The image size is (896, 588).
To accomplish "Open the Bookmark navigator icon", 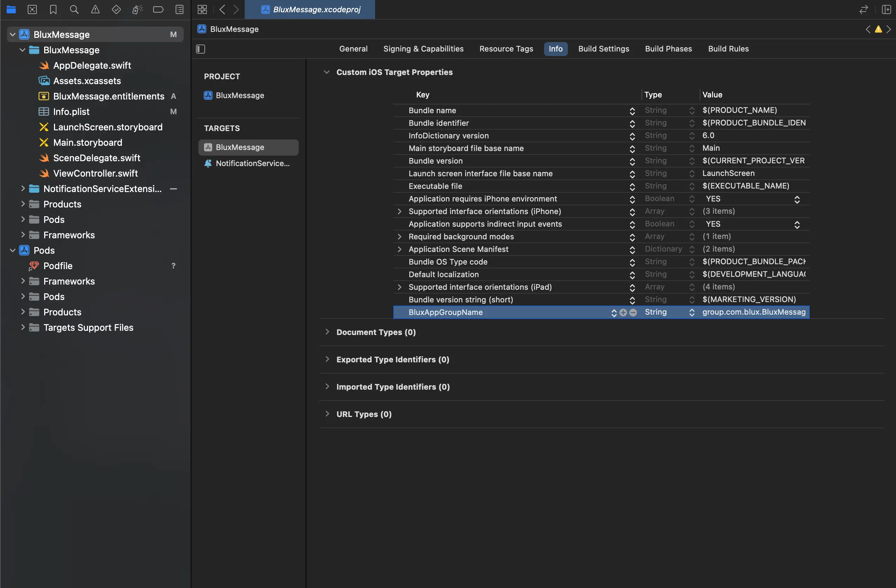I will [53, 9].
